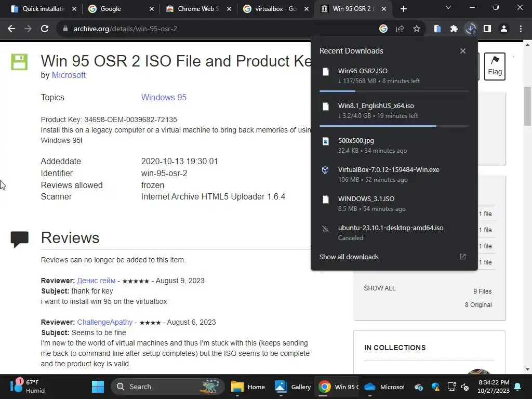The width and height of the screenshot is (532, 399).
Task: Click the 9 Files count text
Action: 483,291
